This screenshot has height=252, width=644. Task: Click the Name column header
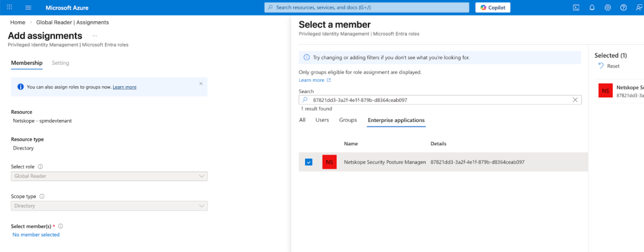pyautogui.click(x=351, y=144)
